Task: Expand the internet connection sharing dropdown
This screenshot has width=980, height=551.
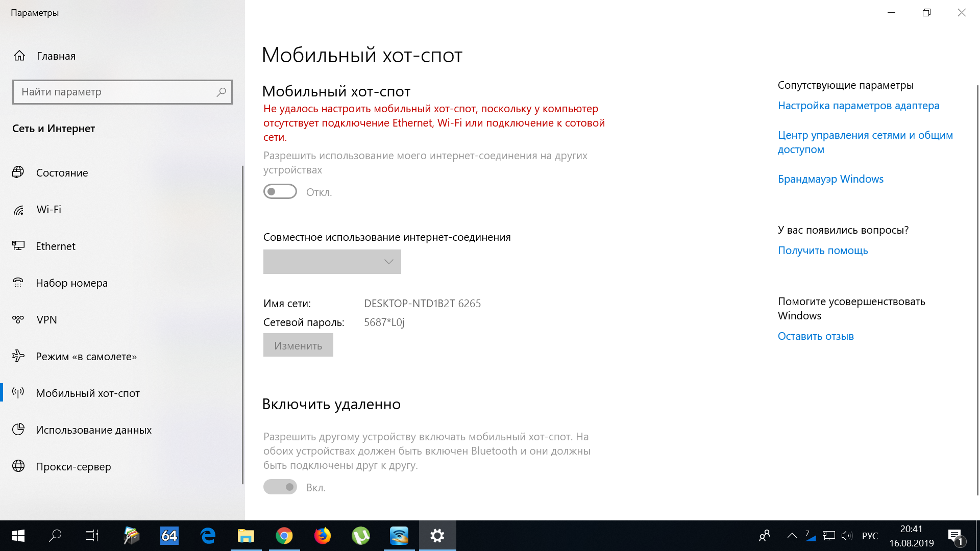Action: [332, 261]
